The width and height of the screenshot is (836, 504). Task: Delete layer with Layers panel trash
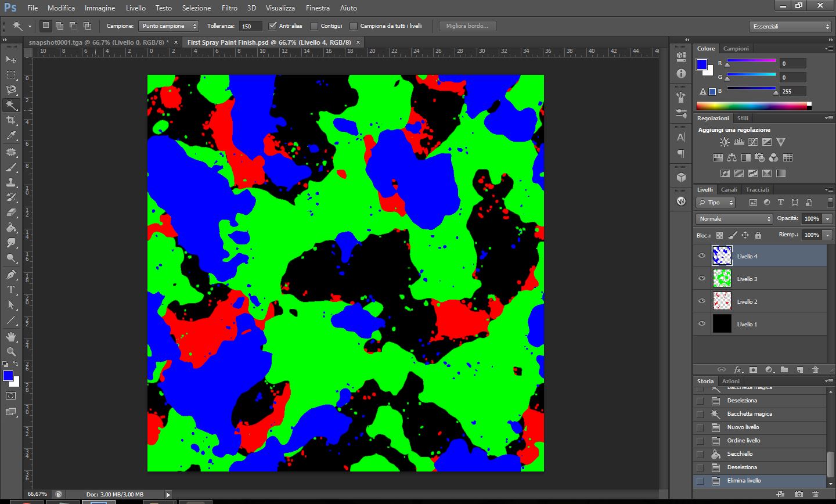815,370
